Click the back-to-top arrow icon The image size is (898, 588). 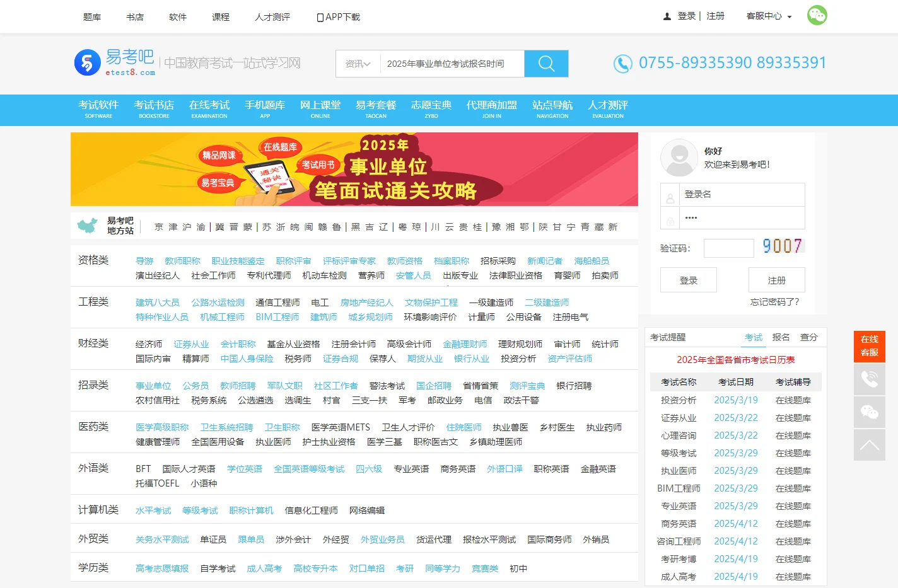870,445
